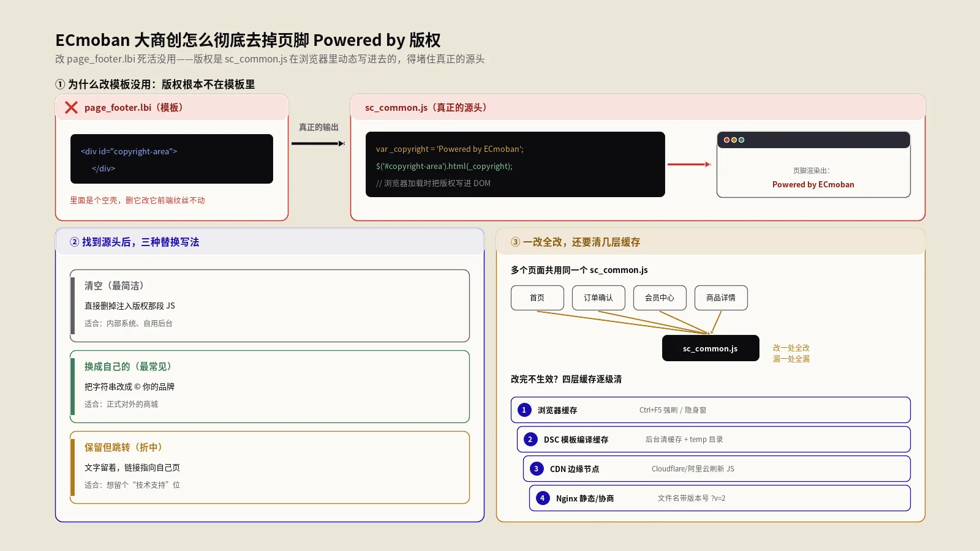The image size is (980, 551).
Task: Click the Ctrl+F5 强刷 / 隐身窗 hint
Action: [x=673, y=410]
